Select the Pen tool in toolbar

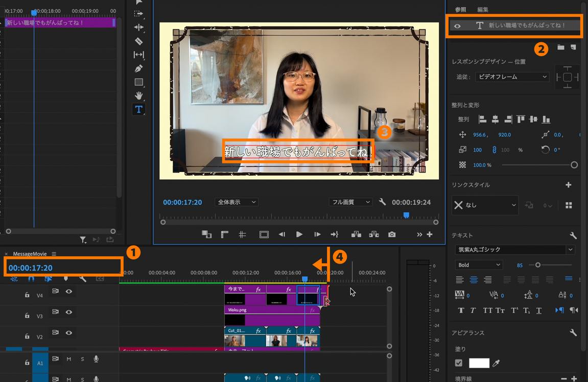pos(138,68)
